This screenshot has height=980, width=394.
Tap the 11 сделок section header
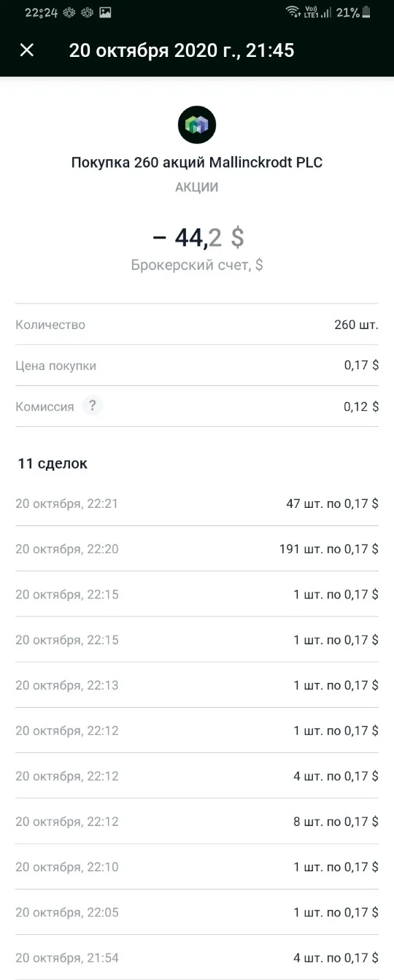pyautogui.click(x=53, y=463)
